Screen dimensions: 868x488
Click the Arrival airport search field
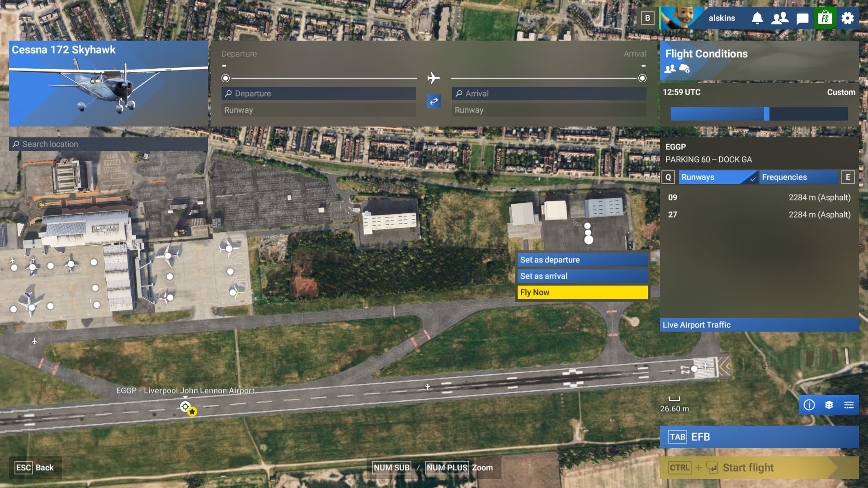tap(549, 94)
